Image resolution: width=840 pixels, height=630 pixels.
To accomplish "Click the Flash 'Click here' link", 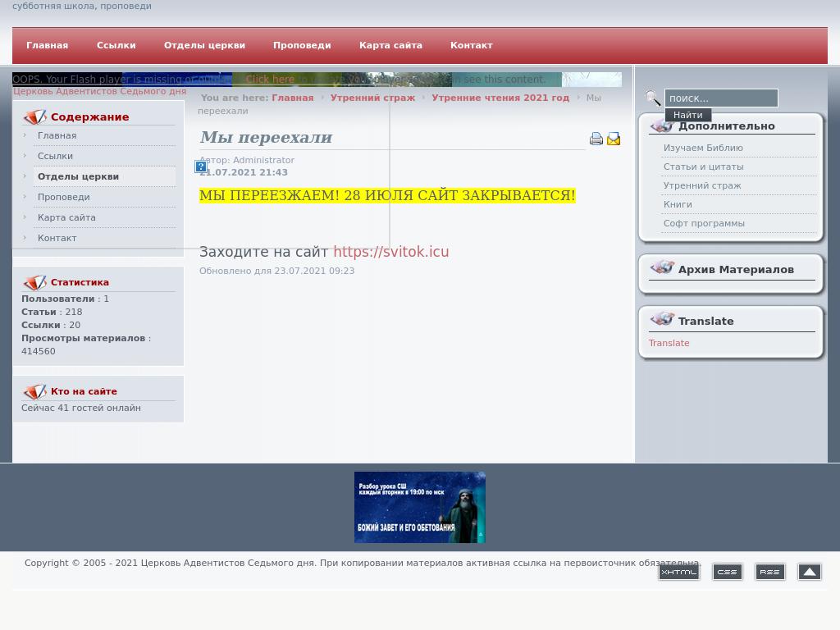I will [x=270, y=80].
